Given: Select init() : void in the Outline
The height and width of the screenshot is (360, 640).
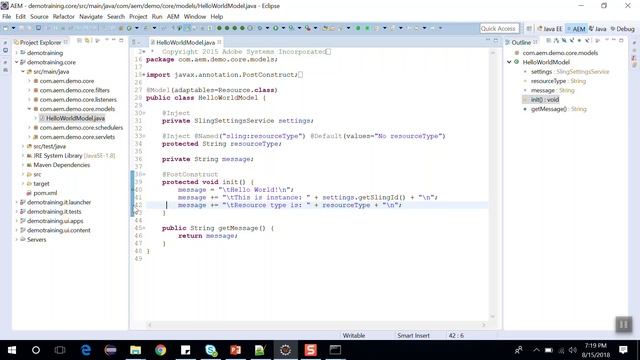Looking at the screenshot, I should pyautogui.click(x=544, y=100).
